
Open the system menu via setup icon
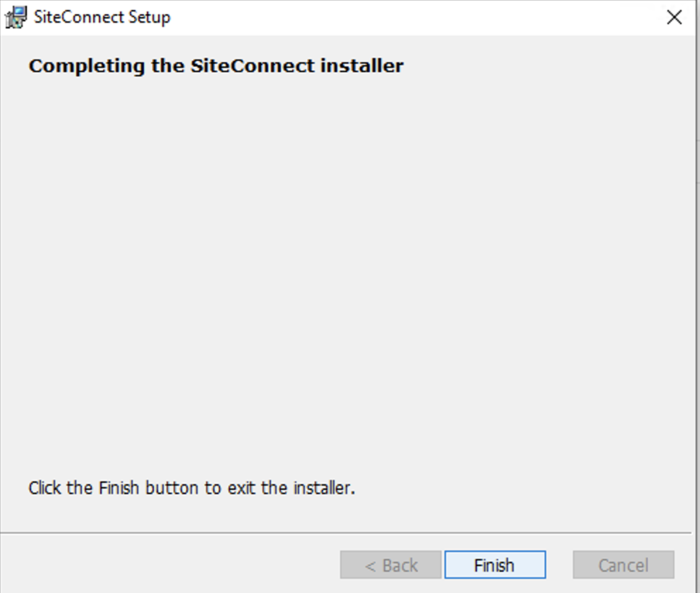coord(16,17)
